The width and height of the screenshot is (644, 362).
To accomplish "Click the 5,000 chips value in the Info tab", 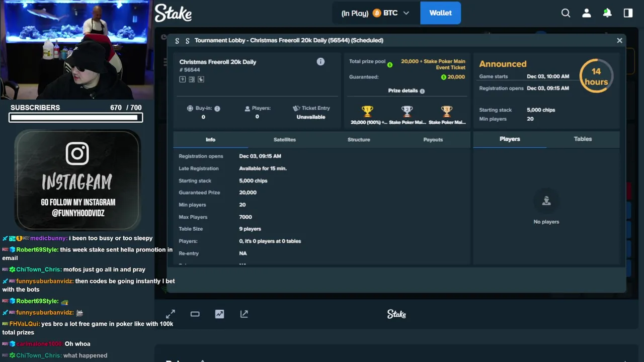I will point(253,180).
